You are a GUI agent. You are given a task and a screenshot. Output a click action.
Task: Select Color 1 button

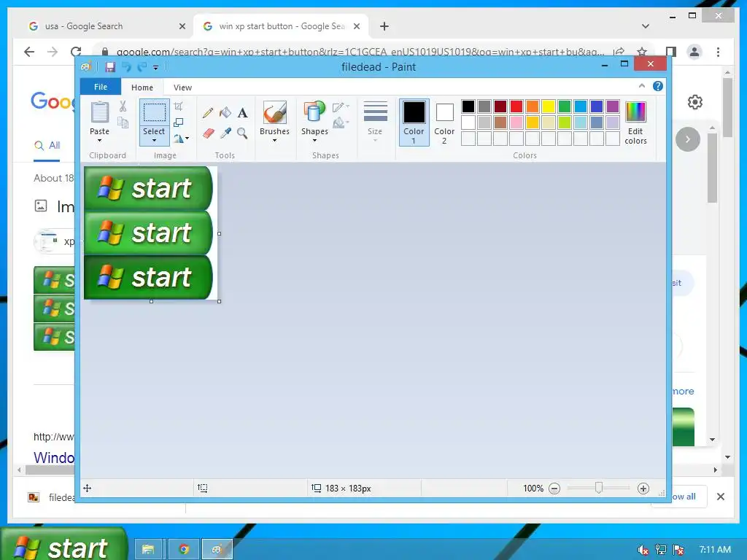(414, 122)
